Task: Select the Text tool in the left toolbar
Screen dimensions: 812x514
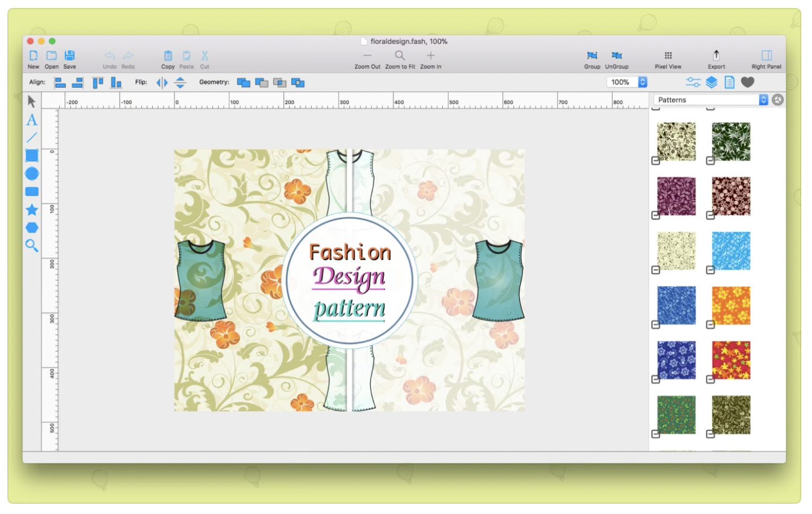Action: coord(32,120)
